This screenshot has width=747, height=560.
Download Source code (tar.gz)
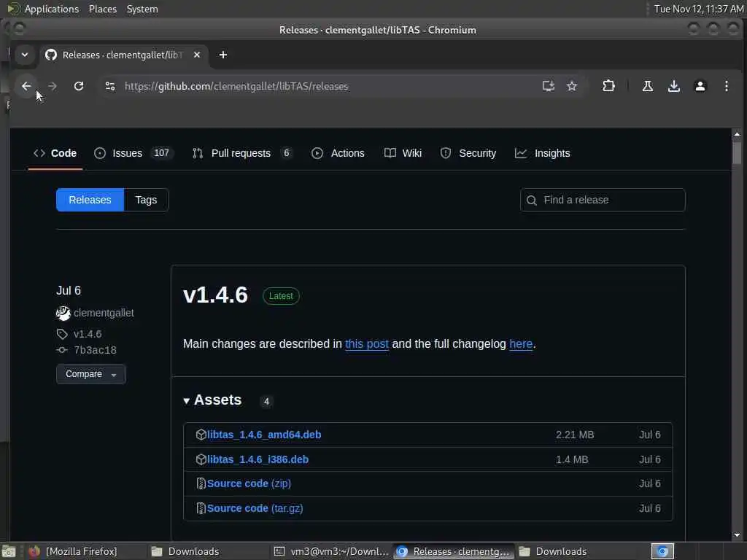click(255, 508)
